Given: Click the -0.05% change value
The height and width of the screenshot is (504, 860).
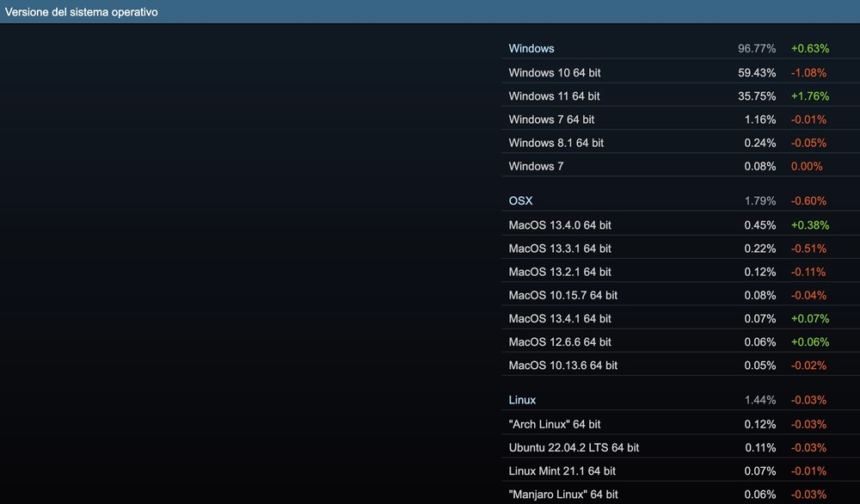Looking at the screenshot, I should (x=808, y=143).
